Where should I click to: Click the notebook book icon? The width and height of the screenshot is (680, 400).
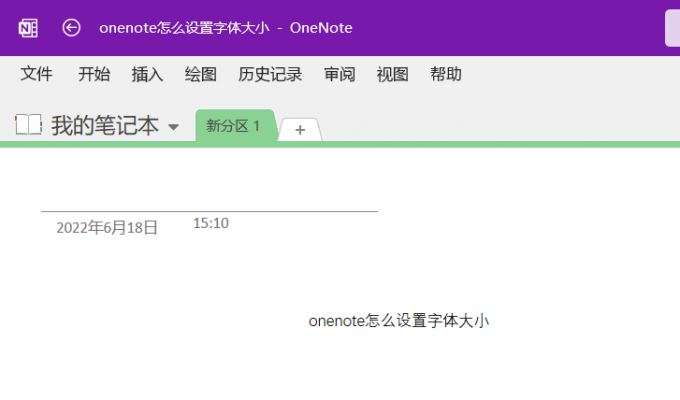tap(29, 125)
